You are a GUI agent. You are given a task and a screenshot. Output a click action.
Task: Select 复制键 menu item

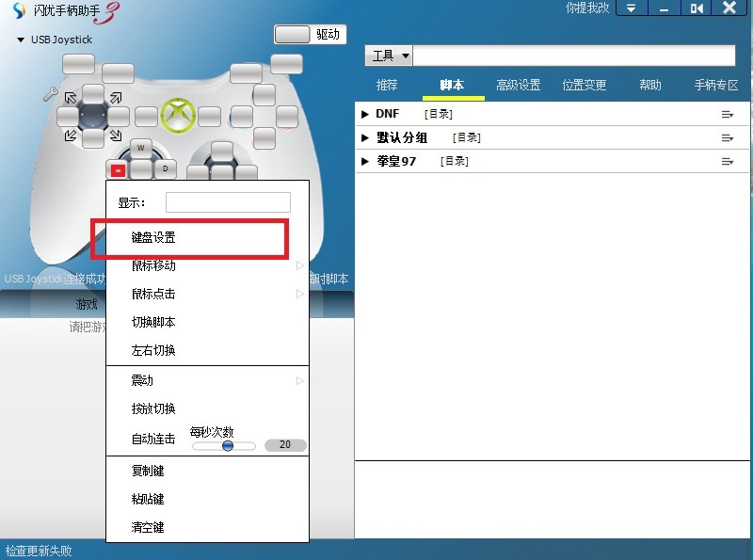pos(148,471)
